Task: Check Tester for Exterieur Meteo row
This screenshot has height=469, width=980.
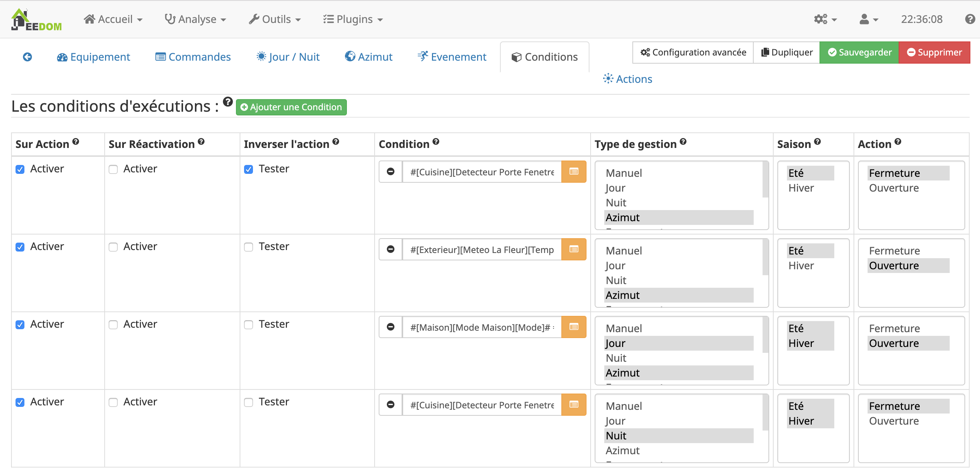Action: [249, 247]
